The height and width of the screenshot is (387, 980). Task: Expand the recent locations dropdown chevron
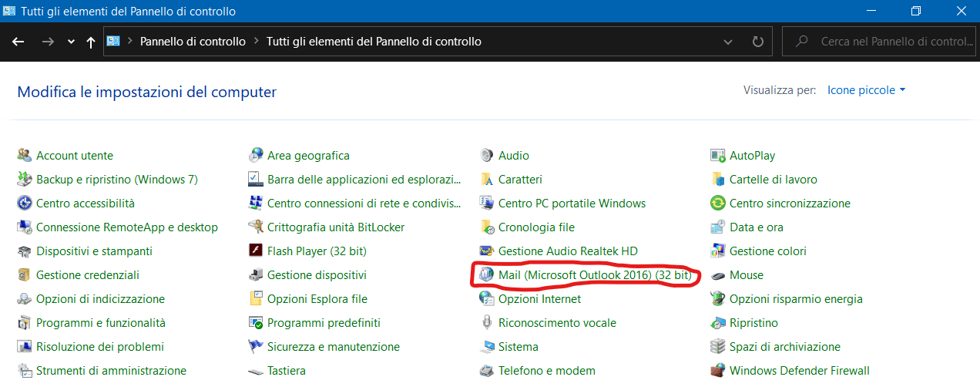click(71, 42)
